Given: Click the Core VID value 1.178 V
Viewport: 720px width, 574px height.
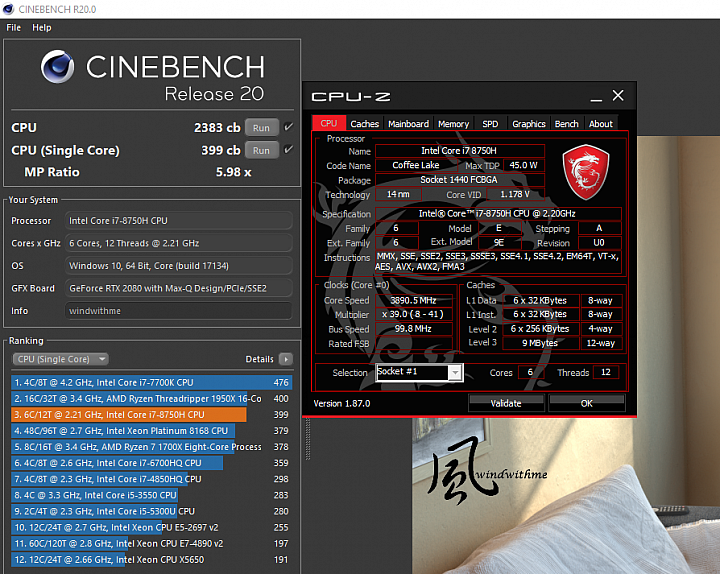Looking at the screenshot, I should pyautogui.click(x=515, y=194).
